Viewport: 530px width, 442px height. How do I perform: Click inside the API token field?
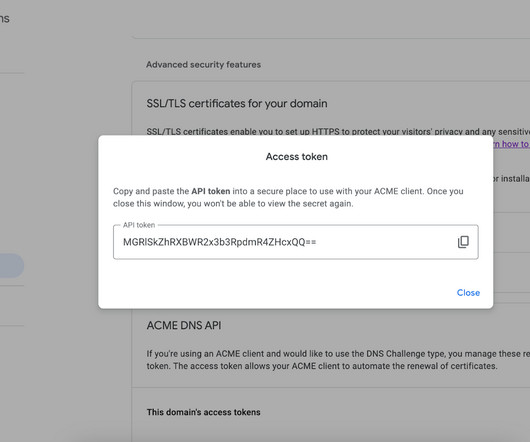(295, 242)
